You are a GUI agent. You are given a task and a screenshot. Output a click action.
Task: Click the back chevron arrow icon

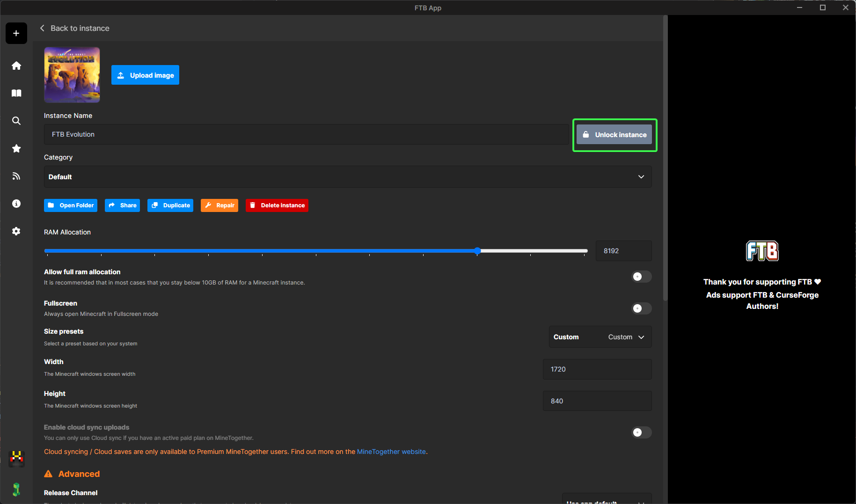[42, 28]
